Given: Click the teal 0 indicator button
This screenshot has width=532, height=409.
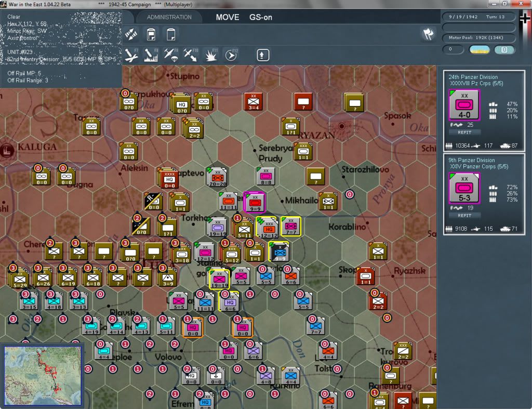Looking at the screenshot, I should pos(504,49).
